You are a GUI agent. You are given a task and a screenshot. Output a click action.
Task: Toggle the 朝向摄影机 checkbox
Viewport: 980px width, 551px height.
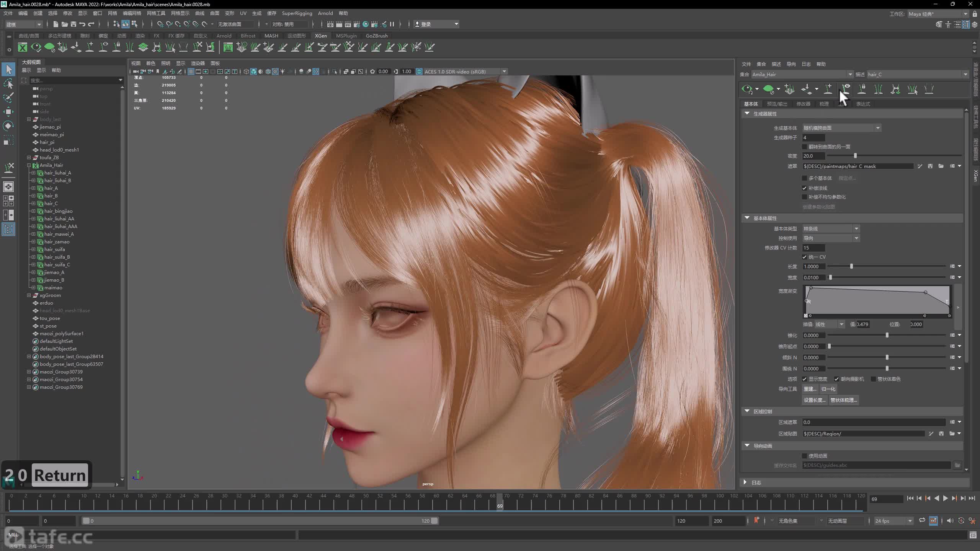pyautogui.click(x=837, y=379)
